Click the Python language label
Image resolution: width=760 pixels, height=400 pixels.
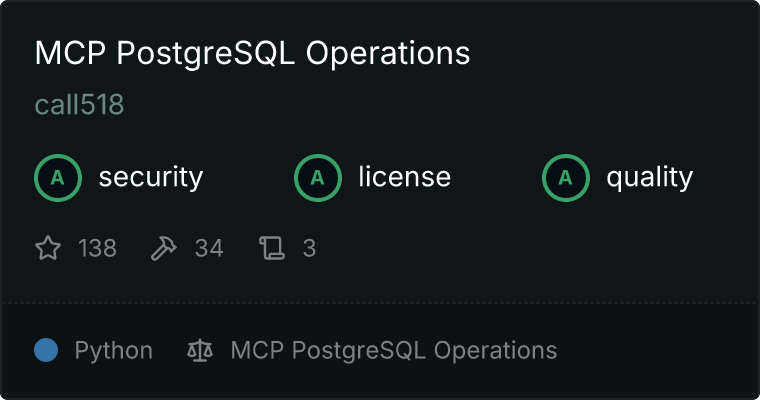coord(114,351)
